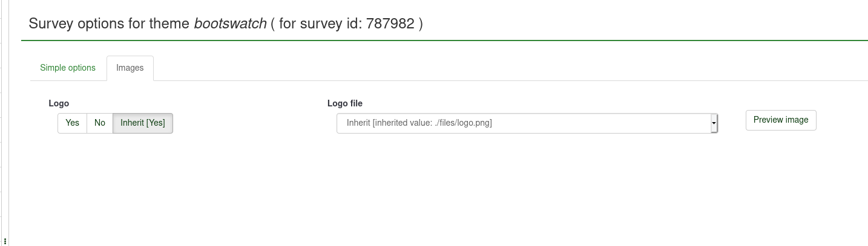Click the Logo file dropdown arrow
Image resolution: width=868 pixels, height=246 pixels.
(714, 123)
